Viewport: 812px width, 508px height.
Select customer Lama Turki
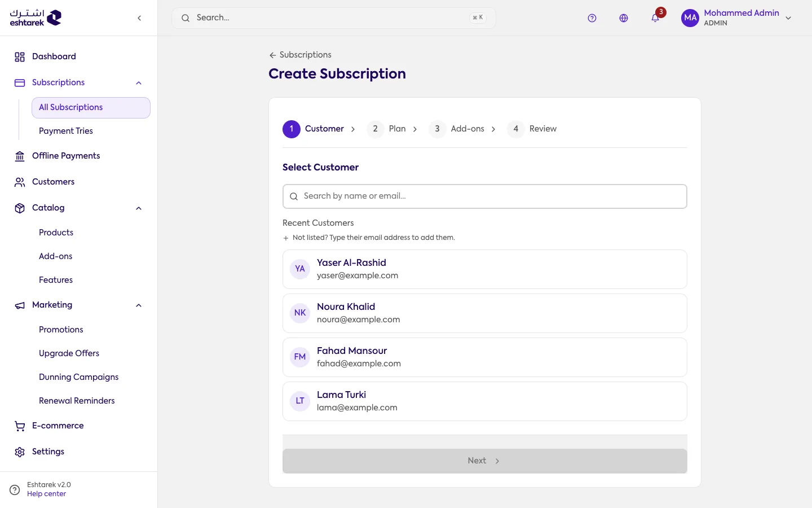coord(485,401)
